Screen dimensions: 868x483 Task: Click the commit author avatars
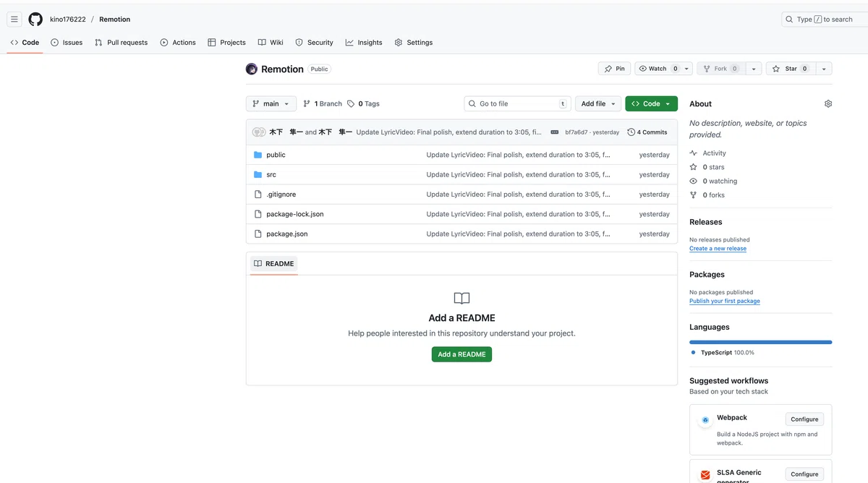pos(259,132)
